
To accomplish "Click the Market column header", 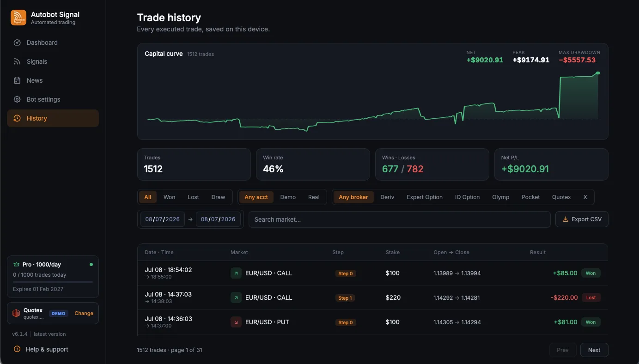I will [239, 252].
